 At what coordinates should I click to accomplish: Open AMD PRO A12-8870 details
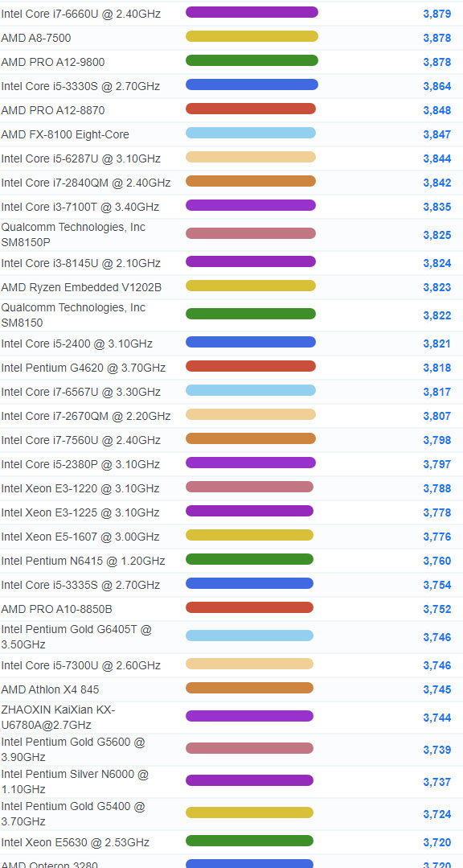click(52, 110)
